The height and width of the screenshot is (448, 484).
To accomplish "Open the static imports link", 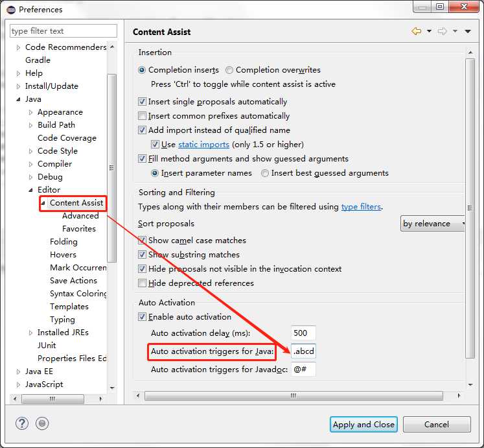I will click(x=203, y=145).
